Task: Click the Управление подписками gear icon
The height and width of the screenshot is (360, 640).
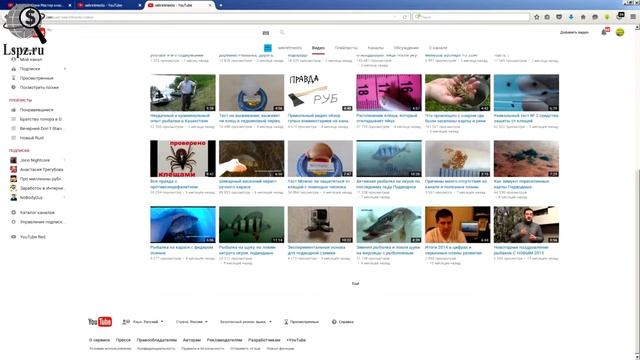Action: [x=13, y=222]
